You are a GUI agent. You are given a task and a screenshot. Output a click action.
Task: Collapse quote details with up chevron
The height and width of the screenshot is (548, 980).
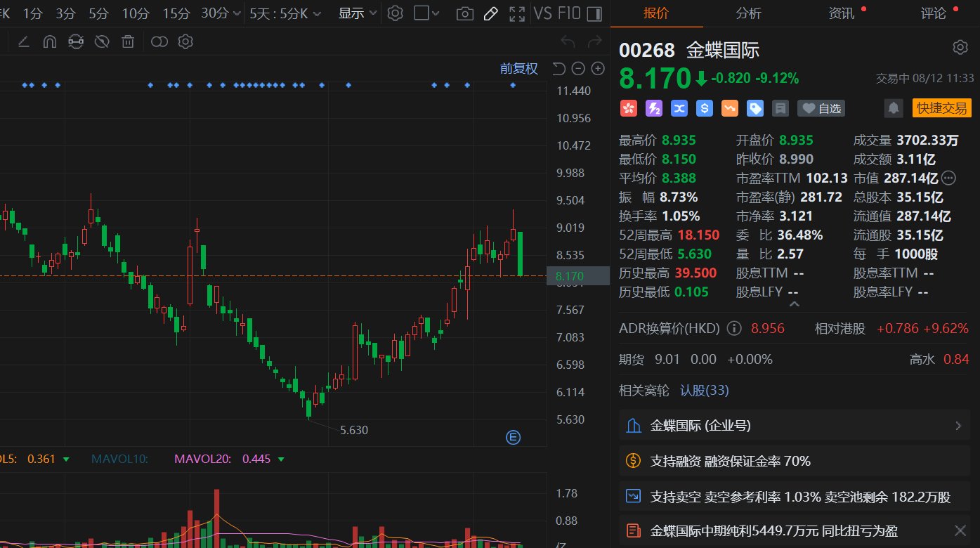795,304
